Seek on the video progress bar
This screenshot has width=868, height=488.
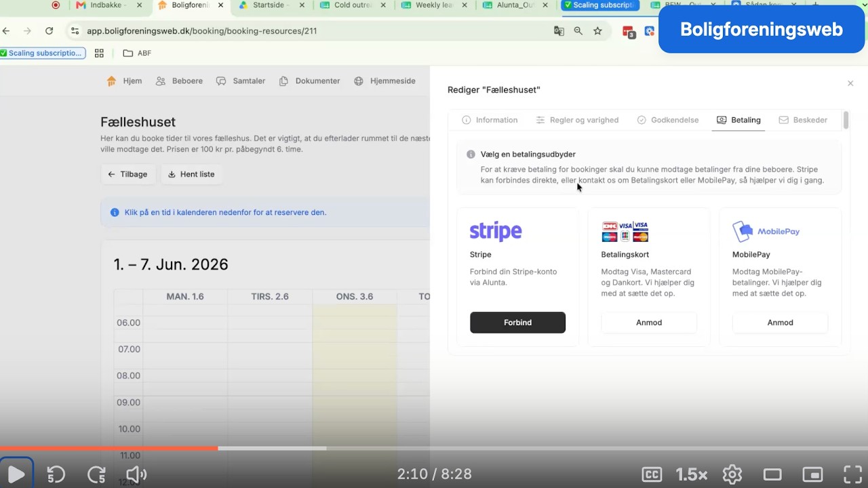point(434,448)
